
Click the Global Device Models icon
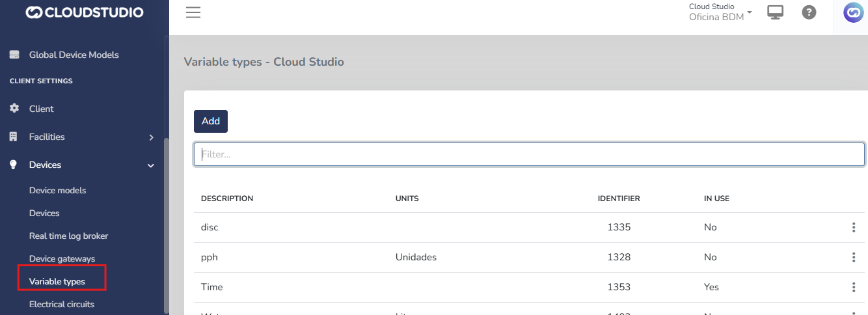14,55
